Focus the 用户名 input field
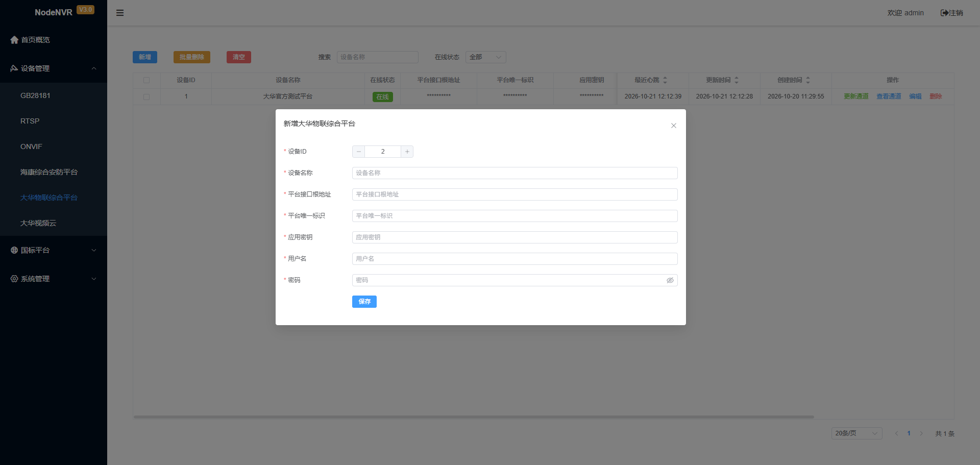Image resolution: width=980 pixels, height=465 pixels. pyautogui.click(x=515, y=259)
